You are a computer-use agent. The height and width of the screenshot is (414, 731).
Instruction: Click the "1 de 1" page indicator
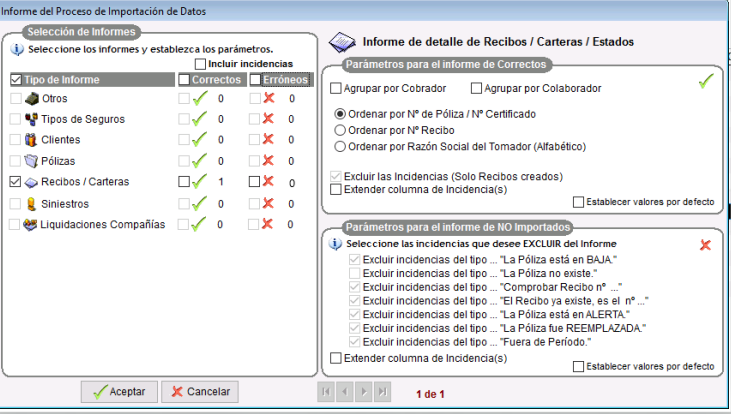coord(430,394)
